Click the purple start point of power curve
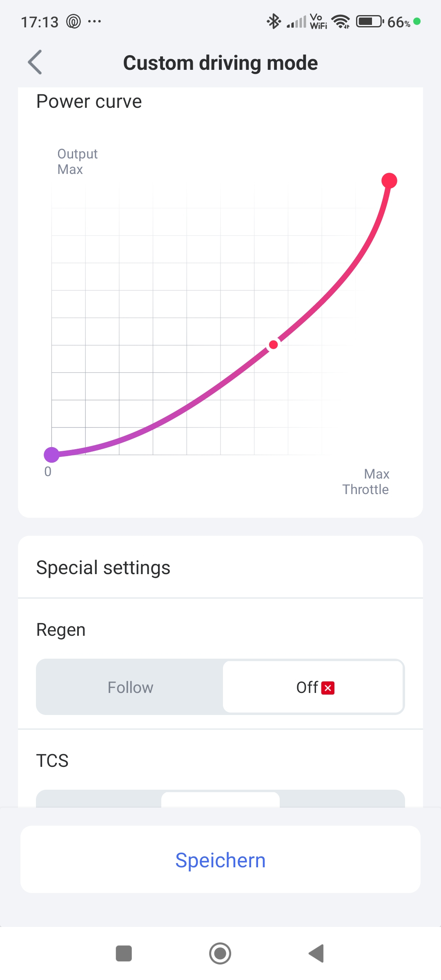Viewport: 441px width, 980px height. (x=52, y=454)
